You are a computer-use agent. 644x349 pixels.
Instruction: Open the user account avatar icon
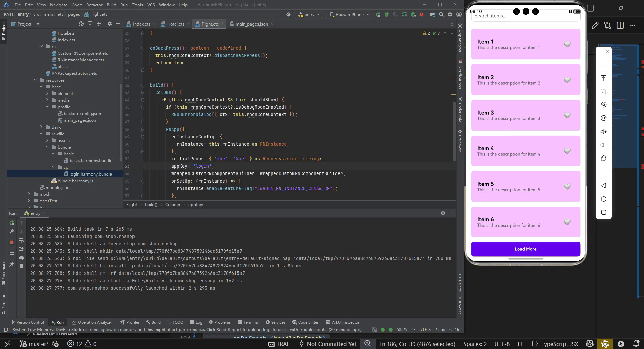pos(459,14)
